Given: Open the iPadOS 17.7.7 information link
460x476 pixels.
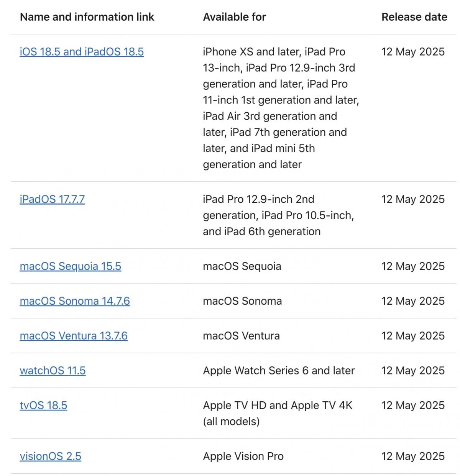Looking at the screenshot, I should coord(52,199).
